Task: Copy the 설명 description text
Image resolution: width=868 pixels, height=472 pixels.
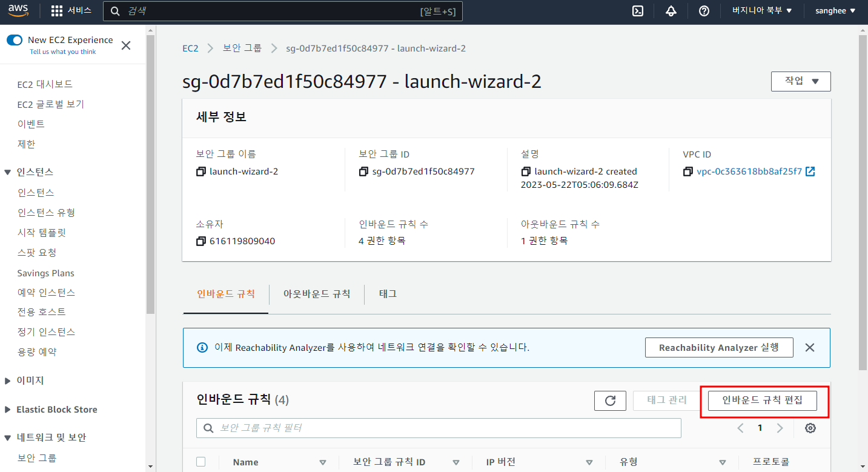Action: click(x=526, y=171)
